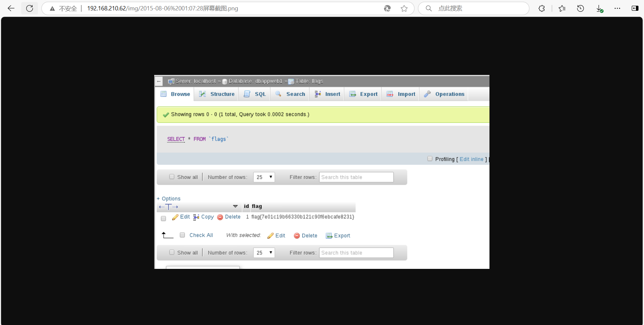
Task: Delete the flag row using the Delete link
Action: pos(233,217)
